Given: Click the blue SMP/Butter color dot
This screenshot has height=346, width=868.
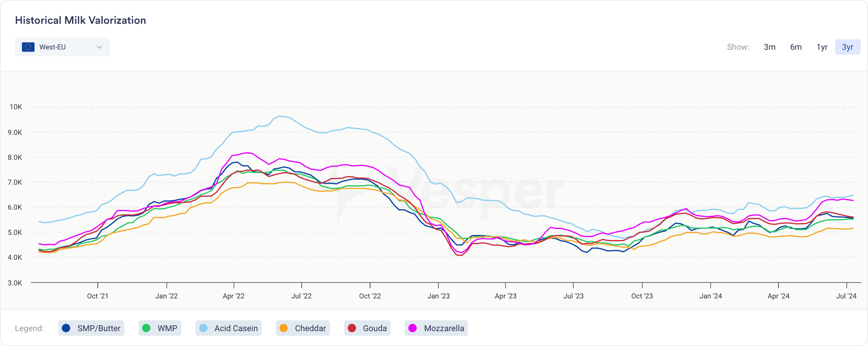Looking at the screenshot, I should pos(66,328).
